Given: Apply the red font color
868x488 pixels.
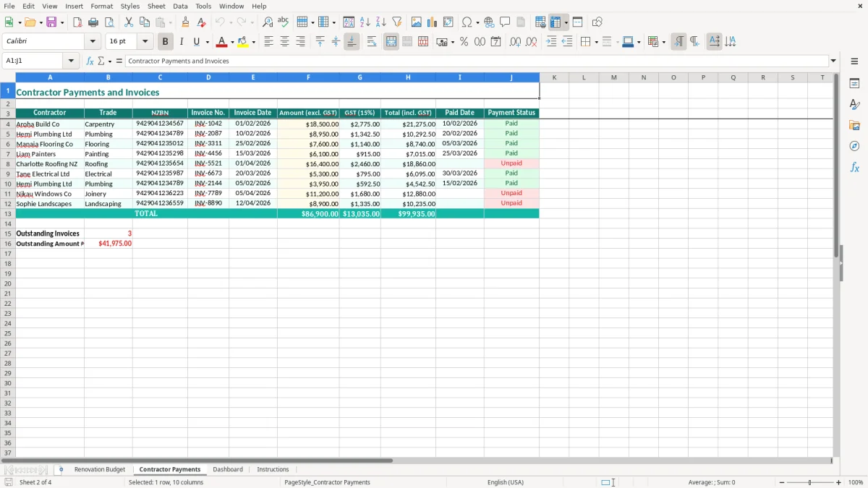Looking at the screenshot, I should pos(222,42).
